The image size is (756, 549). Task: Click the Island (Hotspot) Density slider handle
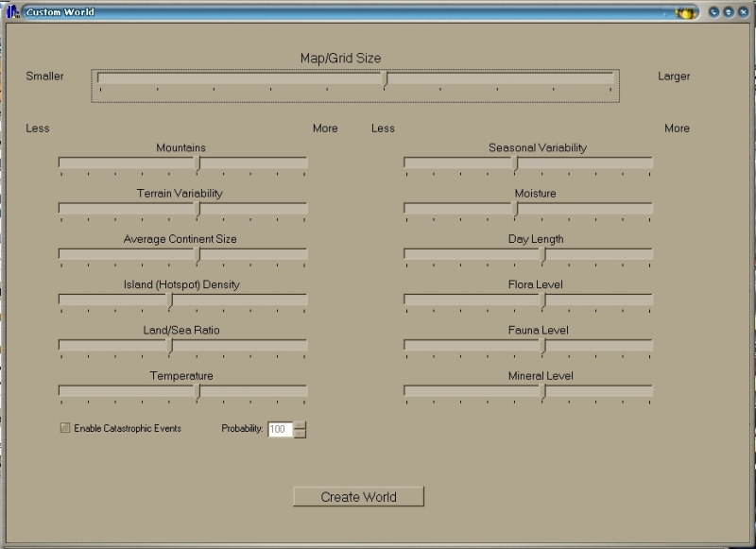pyautogui.click(x=170, y=300)
